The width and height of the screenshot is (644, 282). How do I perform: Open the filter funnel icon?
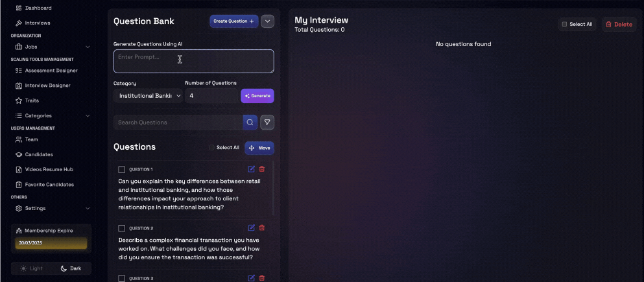click(267, 123)
